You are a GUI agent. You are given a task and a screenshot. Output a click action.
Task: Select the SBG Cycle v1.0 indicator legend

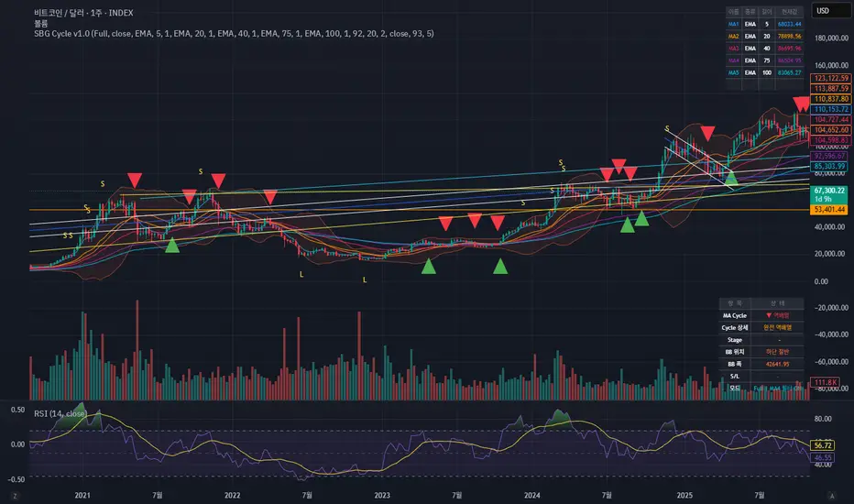[x=234, y=34]
